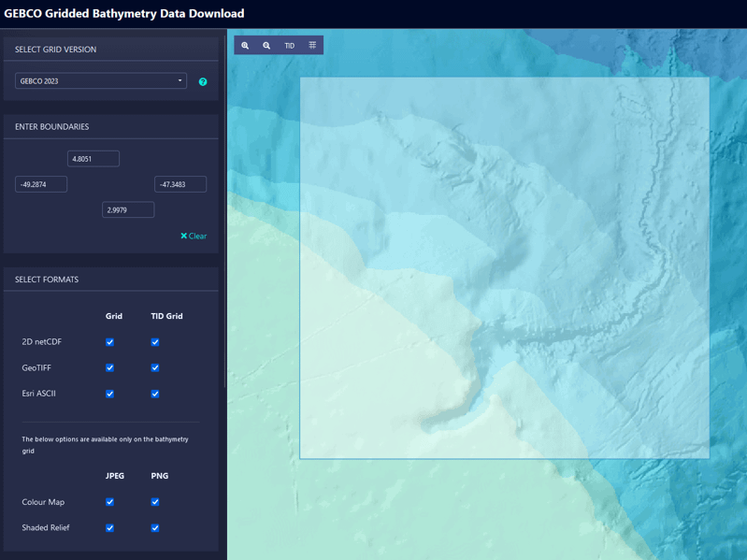Disable Esri ASCII Grid checkbox
Image resolution: width=747 pixels, height=560 pixels.
click(x=110, y=394)
